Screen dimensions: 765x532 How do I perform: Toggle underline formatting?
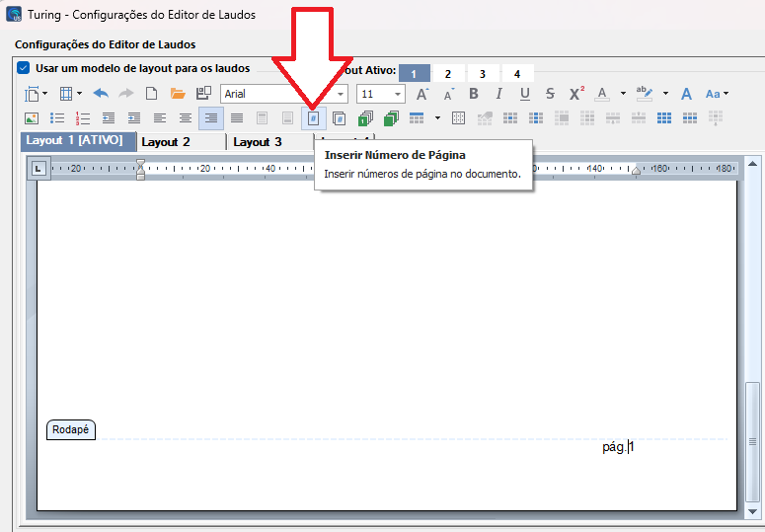(525, 94)
